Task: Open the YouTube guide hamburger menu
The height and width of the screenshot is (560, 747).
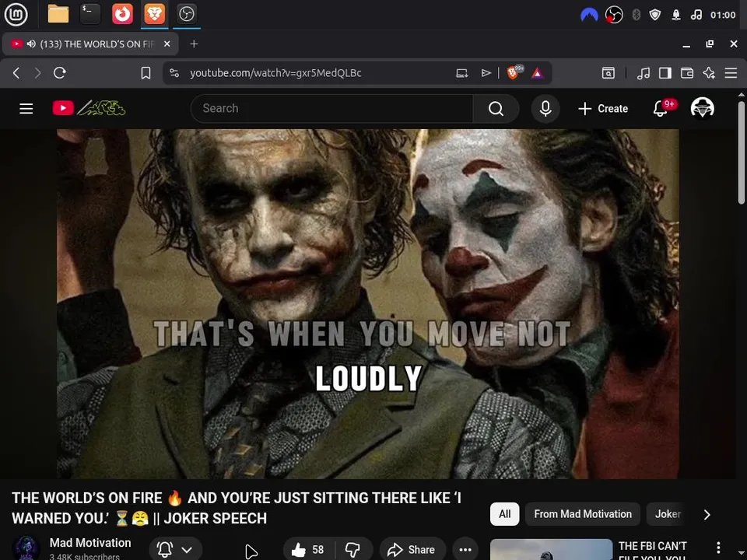Action: [x=26, y=109]
